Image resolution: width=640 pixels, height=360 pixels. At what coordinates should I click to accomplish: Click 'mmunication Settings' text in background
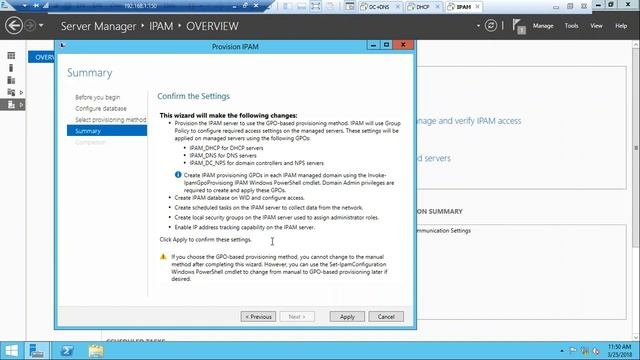tap(443, 231)
